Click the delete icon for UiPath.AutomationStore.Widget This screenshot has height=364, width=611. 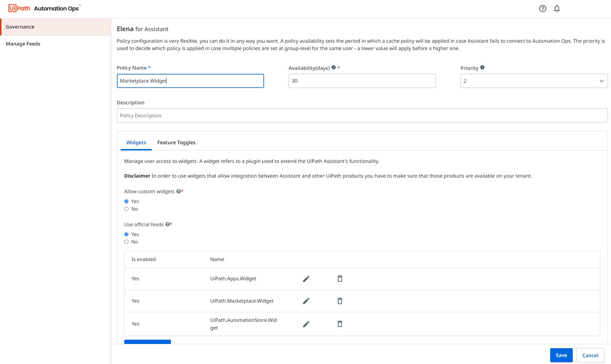pos(340,324)
